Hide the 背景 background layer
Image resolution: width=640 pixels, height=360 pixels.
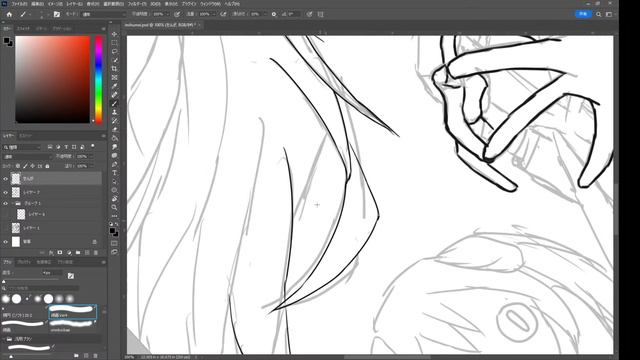click(x=6, y=242)
